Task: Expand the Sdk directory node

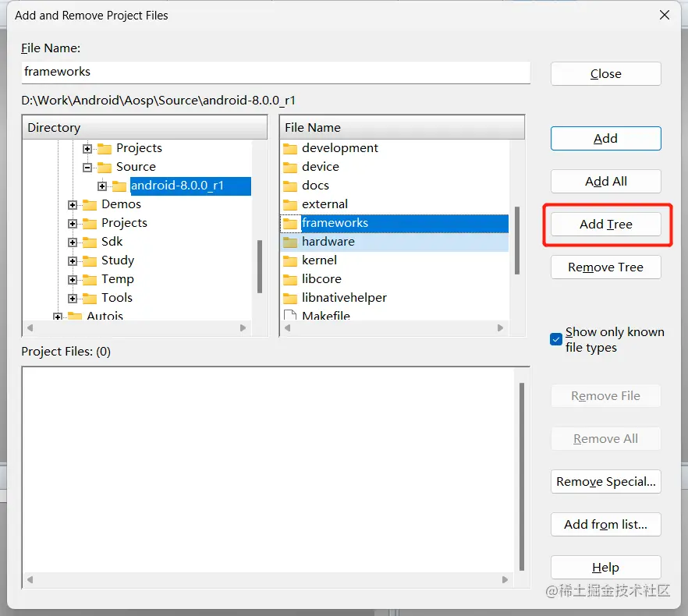Action: point(73,243)
